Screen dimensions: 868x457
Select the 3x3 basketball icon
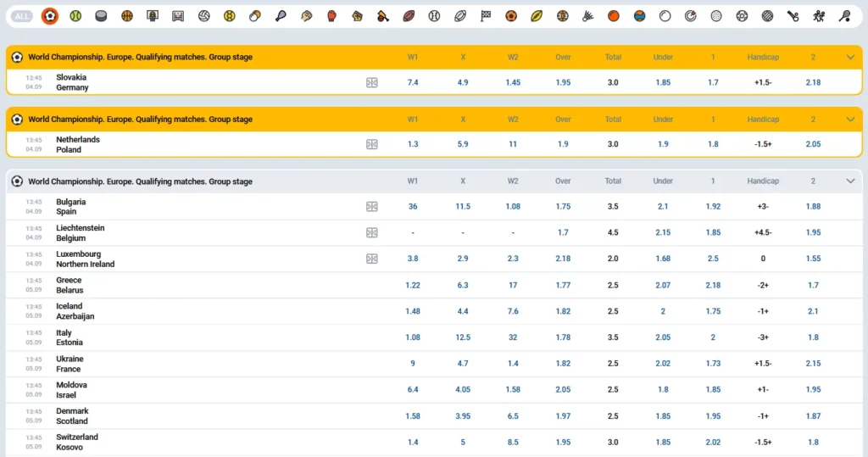tap(563, 16)
